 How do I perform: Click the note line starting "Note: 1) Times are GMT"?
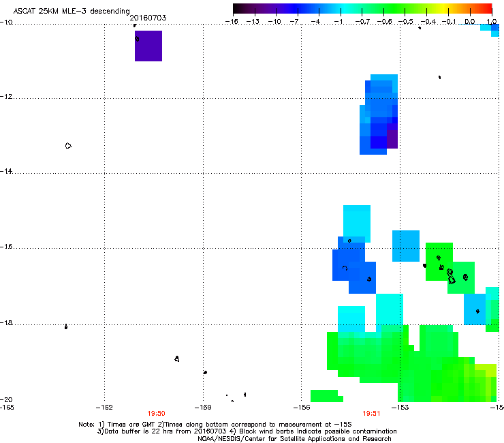[x=215, y=425]
